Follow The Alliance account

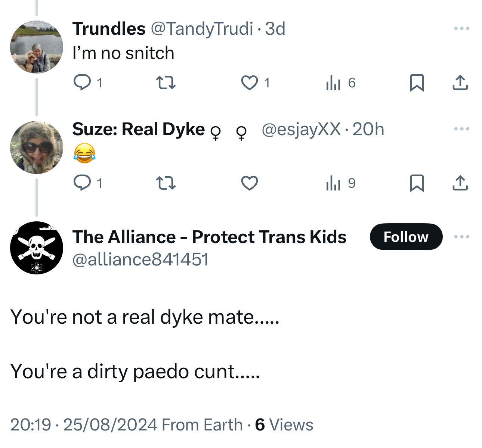406,237
